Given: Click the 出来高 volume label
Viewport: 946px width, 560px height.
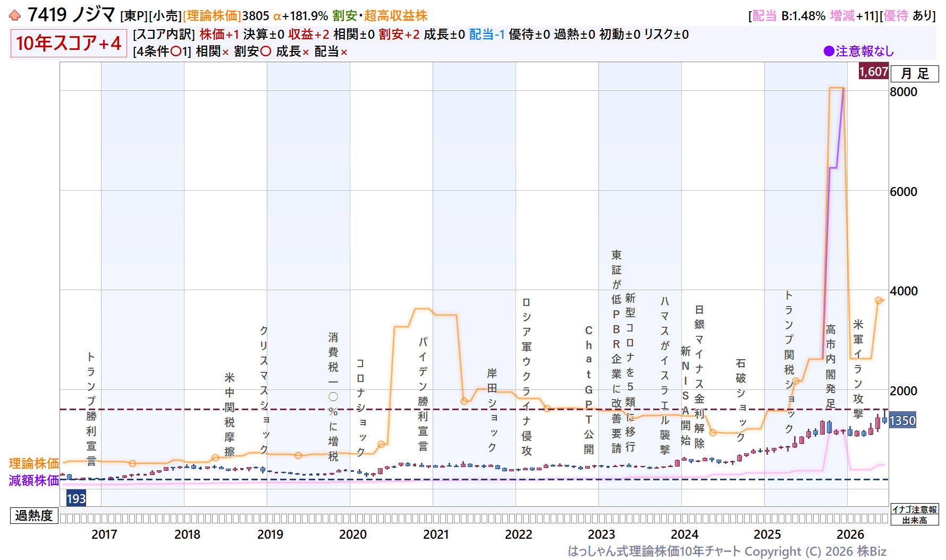Looking at the screenshot, I should (915, 520).
